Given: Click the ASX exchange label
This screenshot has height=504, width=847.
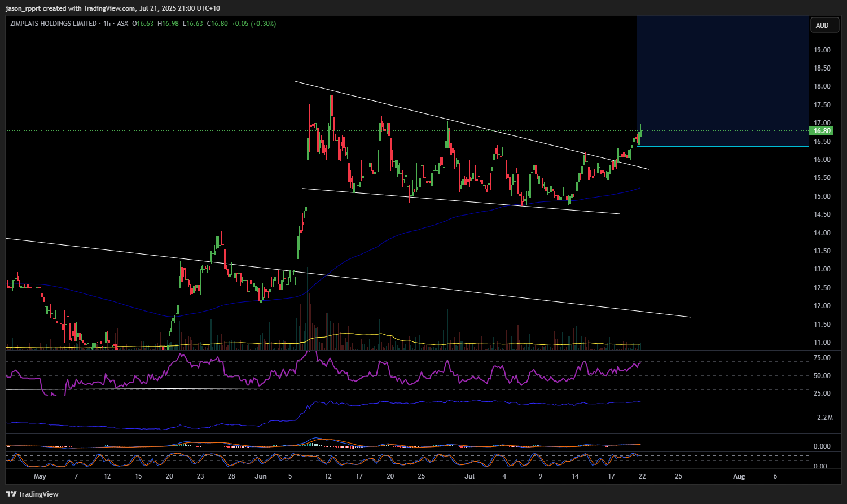Looking at the screenshot, I should coord(122,24).
